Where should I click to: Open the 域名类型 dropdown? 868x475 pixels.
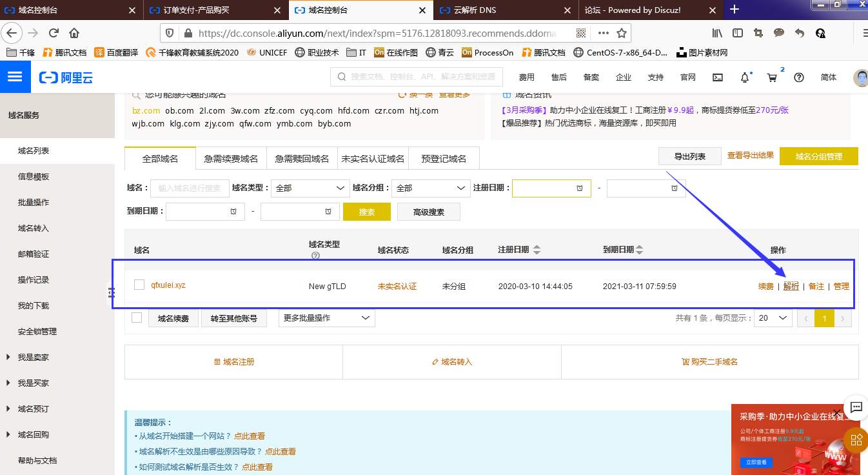[x=310, y=188]
